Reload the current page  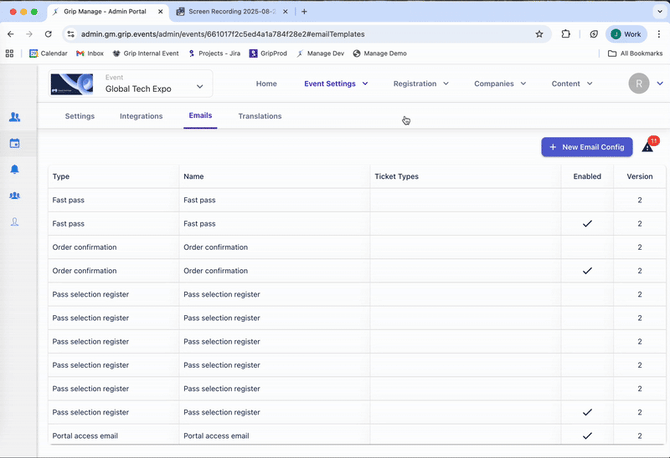[48, 34]
